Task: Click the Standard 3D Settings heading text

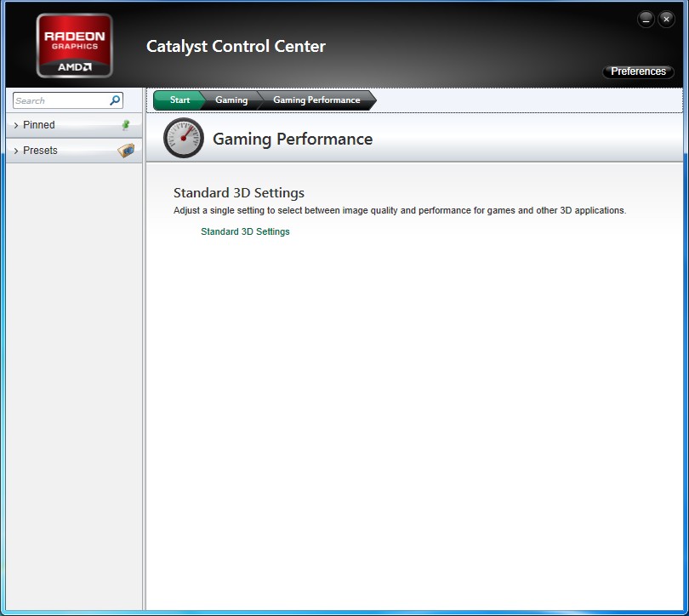Action: [239, 193]
